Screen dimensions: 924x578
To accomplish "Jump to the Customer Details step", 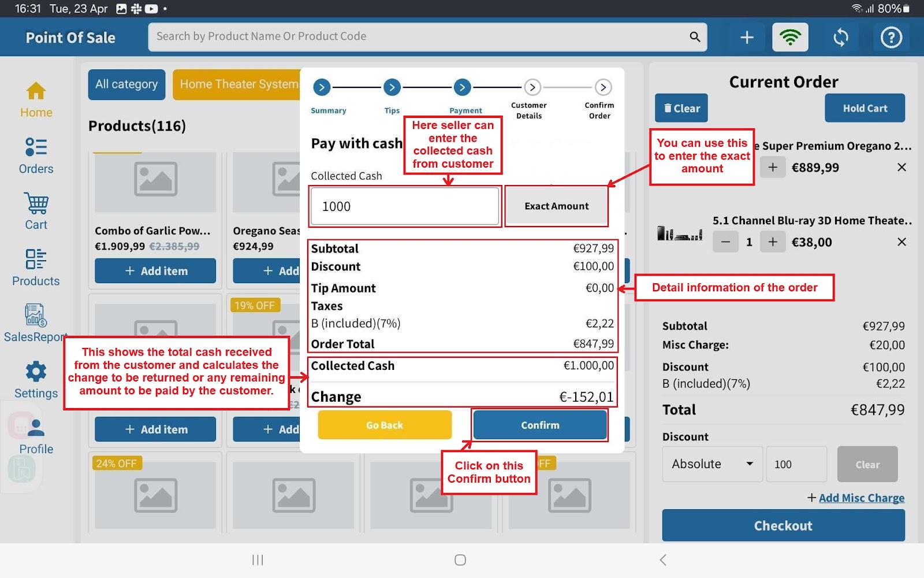I will coord(532,88).
